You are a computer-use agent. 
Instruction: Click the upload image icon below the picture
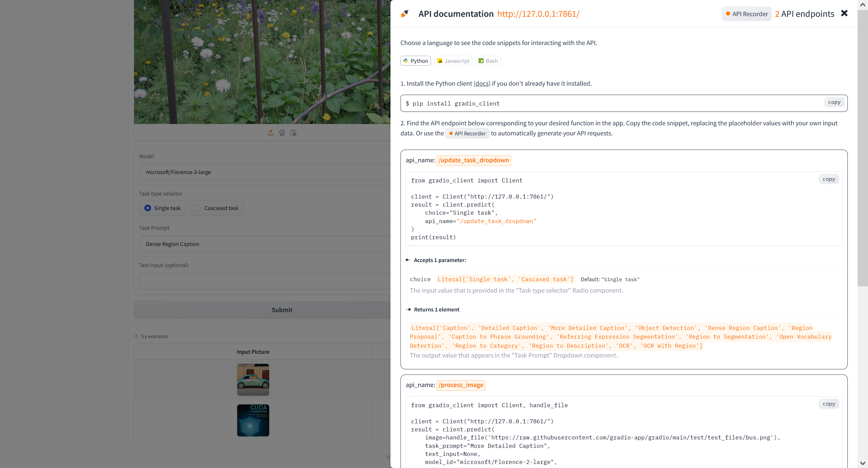point(271,133)
